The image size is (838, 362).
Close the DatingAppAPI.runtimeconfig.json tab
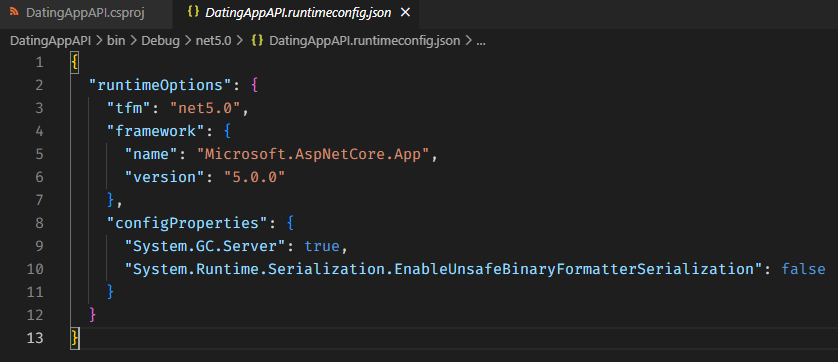click(406, 13)
